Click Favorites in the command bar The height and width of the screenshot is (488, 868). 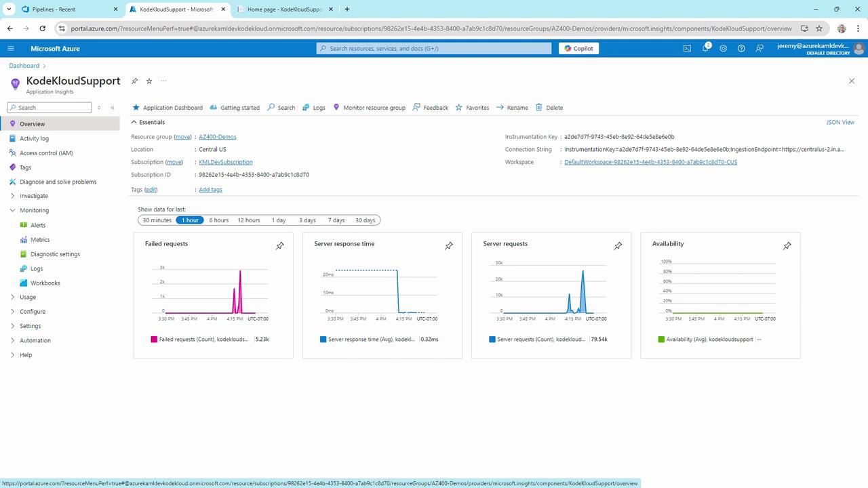click(x=472, y=108)
